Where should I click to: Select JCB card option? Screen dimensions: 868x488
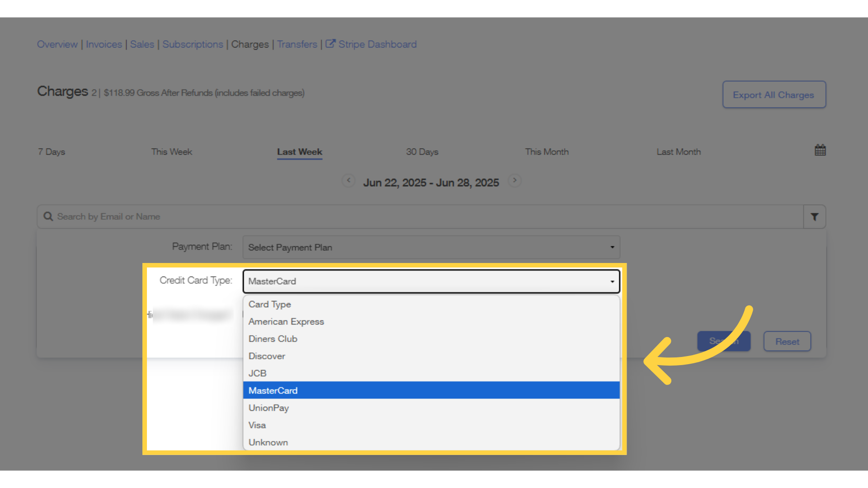click(x=431, y=373)
